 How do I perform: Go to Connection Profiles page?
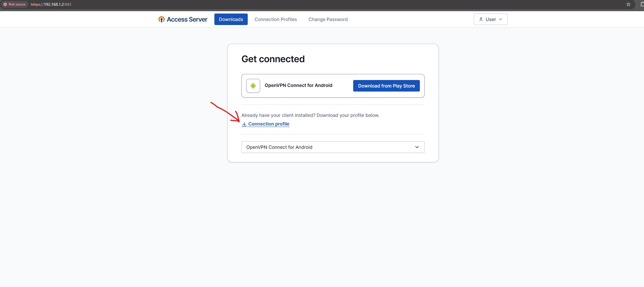click(x=276, y=19)
